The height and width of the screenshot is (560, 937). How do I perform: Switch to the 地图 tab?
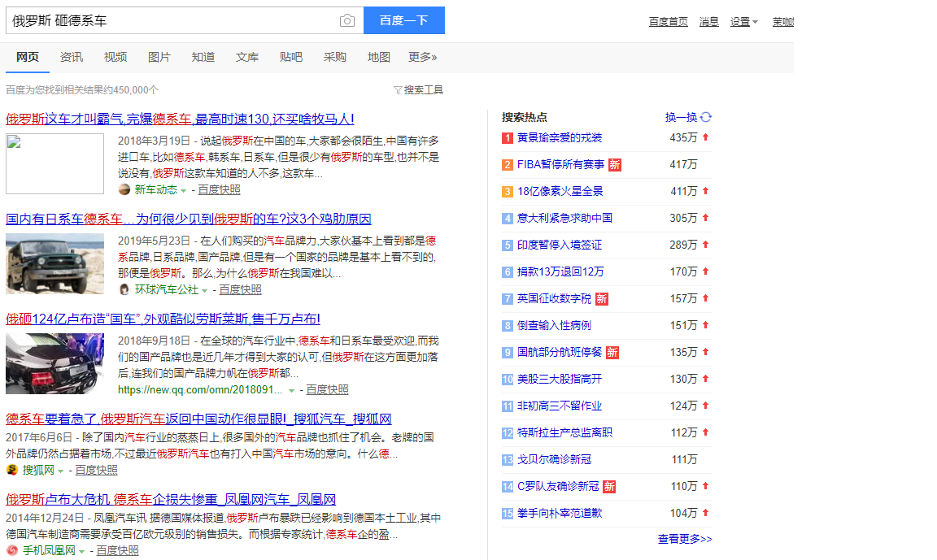click(379, 57)
